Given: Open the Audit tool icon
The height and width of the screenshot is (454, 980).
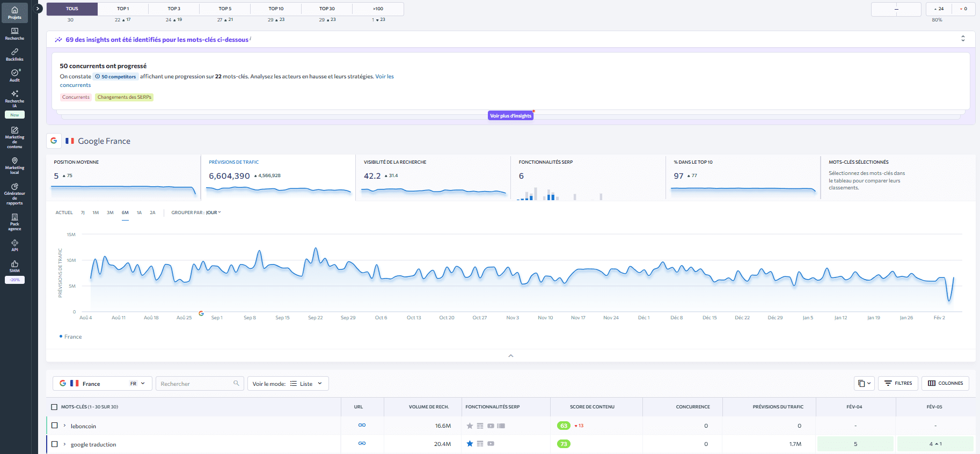Looking at the screenshot, I should click(14, 75).
